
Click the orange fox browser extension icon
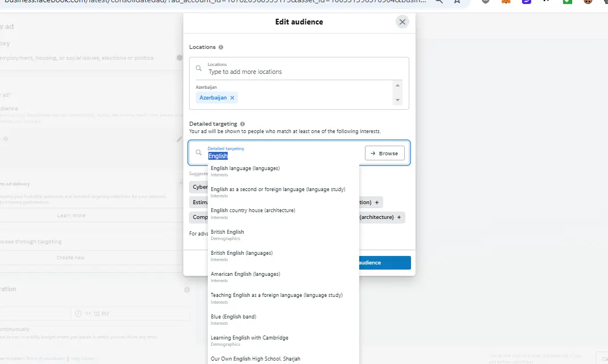(x=506, y=2)
